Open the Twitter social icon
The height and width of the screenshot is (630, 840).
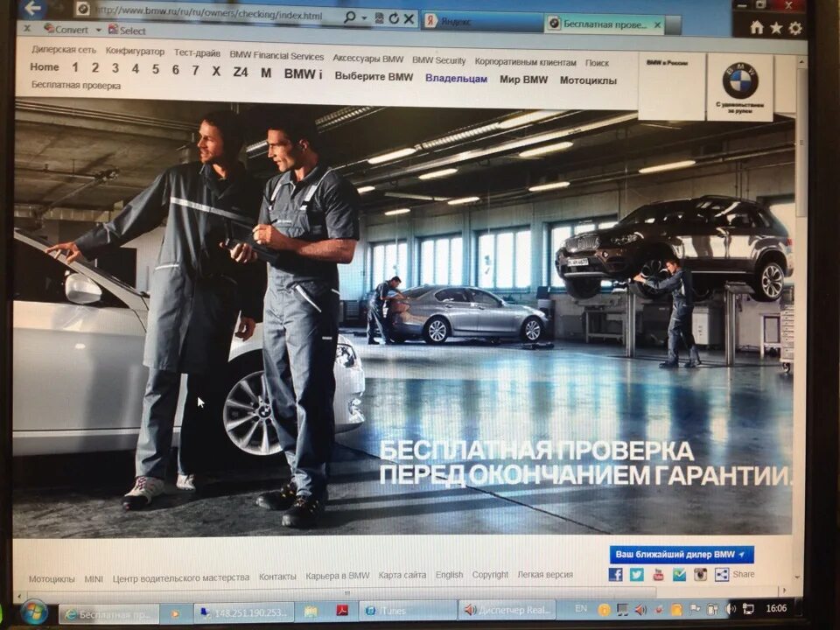coord(636,574)
